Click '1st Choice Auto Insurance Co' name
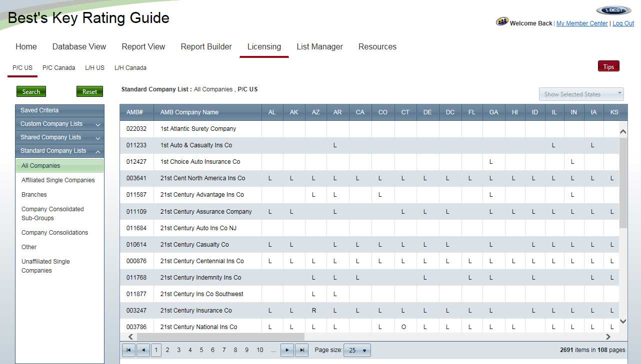This screenshot has width=641, height=364. (200, 162)
